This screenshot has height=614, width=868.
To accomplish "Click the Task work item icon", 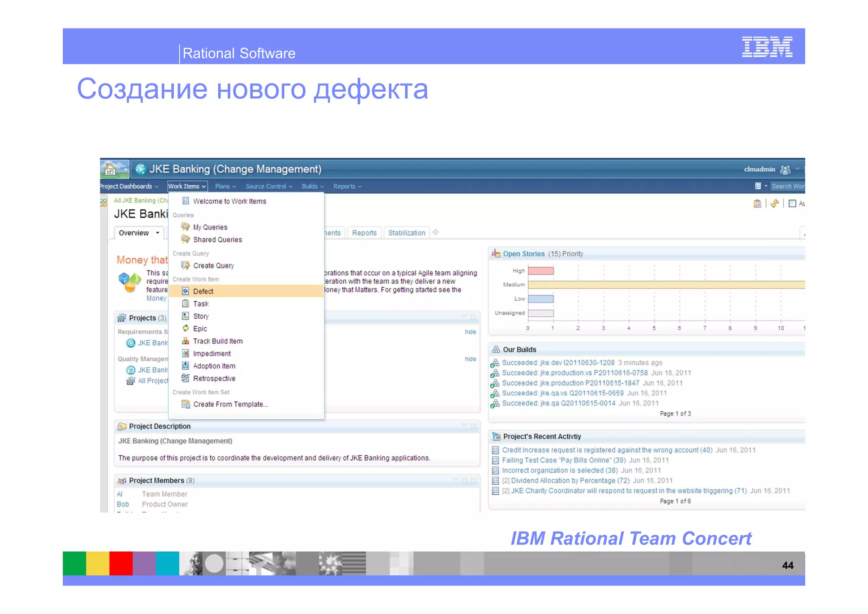I will click(185, 304).
